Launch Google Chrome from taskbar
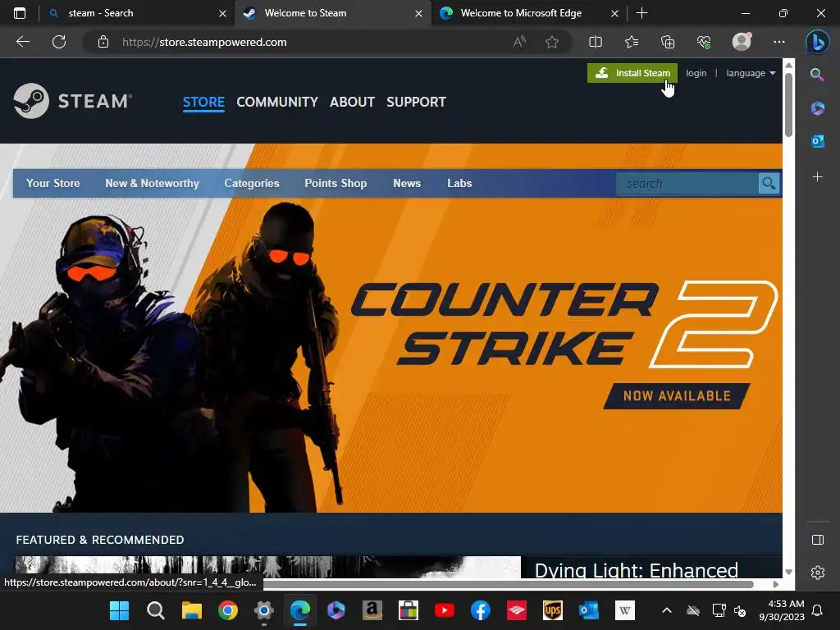Image resolution: width=840 pixels, height=630 pixels. pos(228,610)
